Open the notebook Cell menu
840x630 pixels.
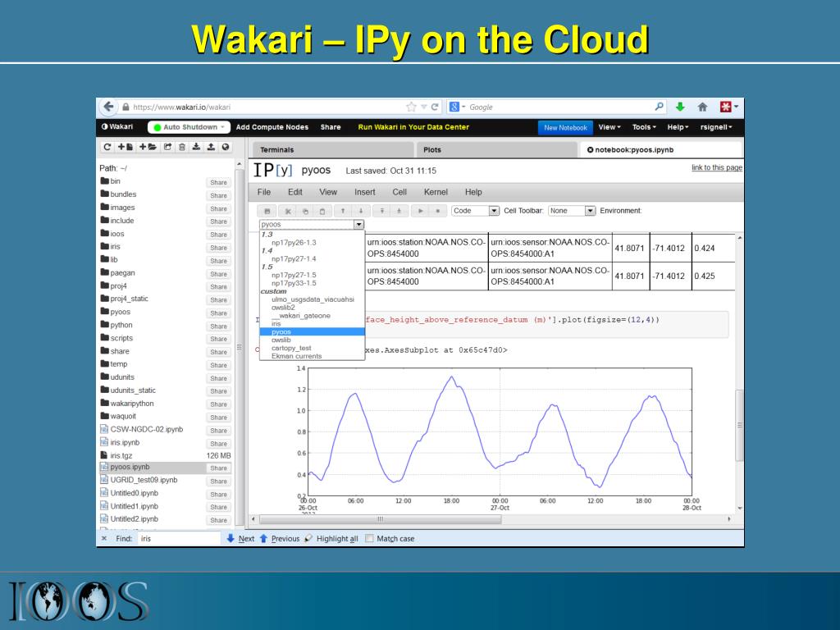[x=399, y=192]
